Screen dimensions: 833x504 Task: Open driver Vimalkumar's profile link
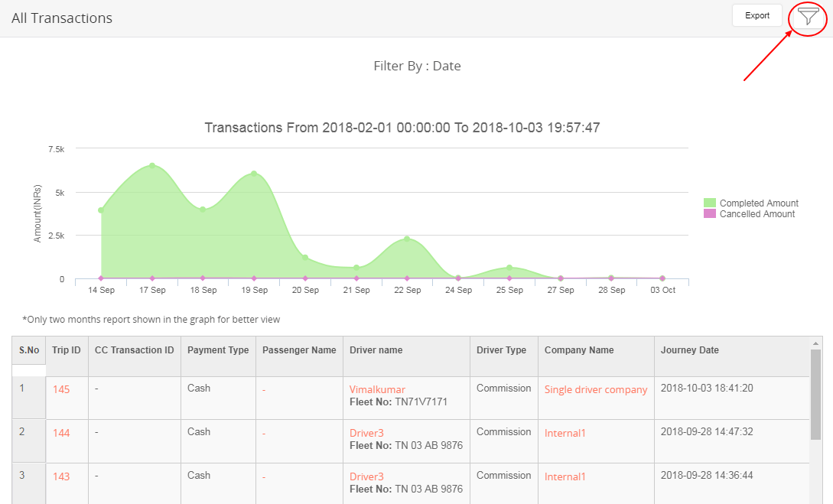point(377,389)
